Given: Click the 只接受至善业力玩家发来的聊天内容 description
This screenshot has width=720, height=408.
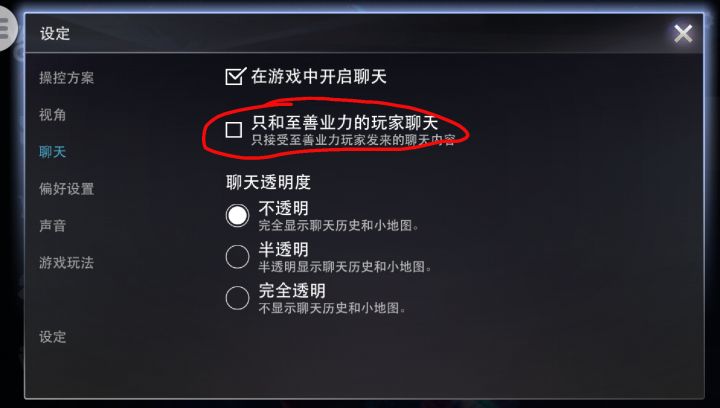Looking at the screenshot, I should click(353, 140).
